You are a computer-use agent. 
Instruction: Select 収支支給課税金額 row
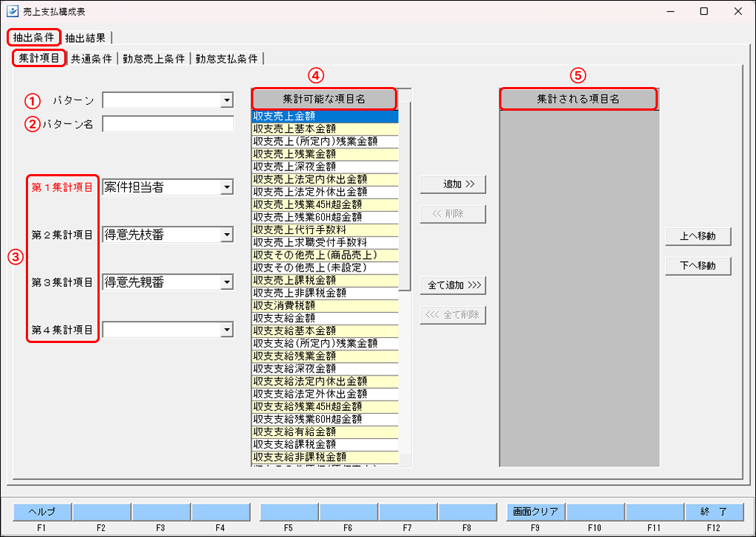(325, 444)
